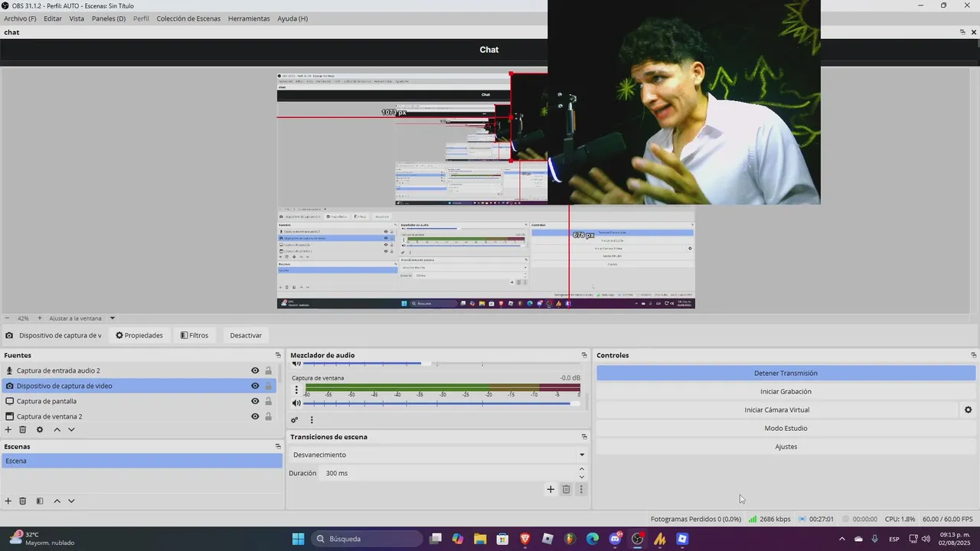Move scene up arrow in Escenas toolbar
980x551 pixels.
tap(57, 501)
